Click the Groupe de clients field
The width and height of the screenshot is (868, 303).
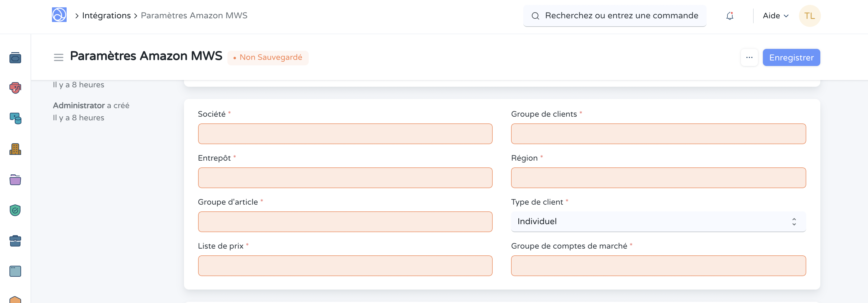tap(658, 134)
